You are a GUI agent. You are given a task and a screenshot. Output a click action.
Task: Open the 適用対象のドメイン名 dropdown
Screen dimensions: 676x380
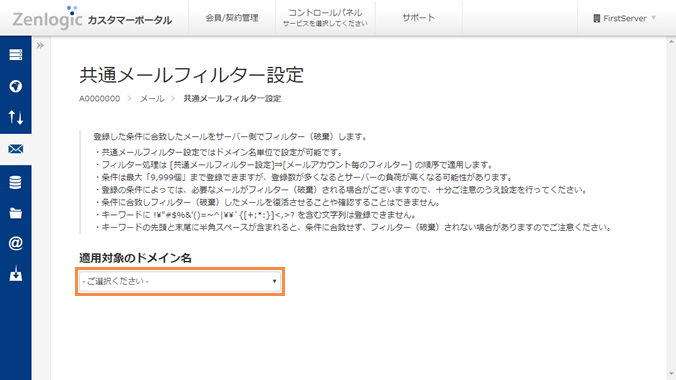(x=180, y=281)
